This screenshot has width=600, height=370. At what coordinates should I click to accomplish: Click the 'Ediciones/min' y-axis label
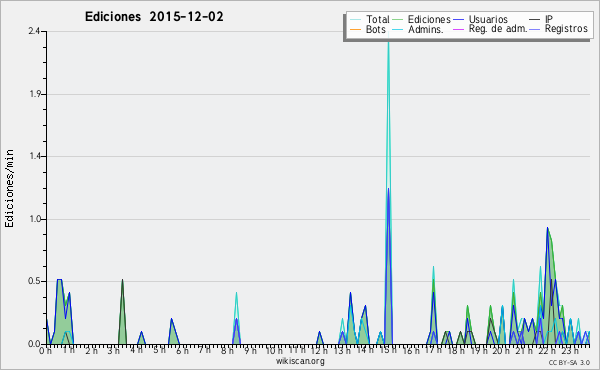point(9,189)
